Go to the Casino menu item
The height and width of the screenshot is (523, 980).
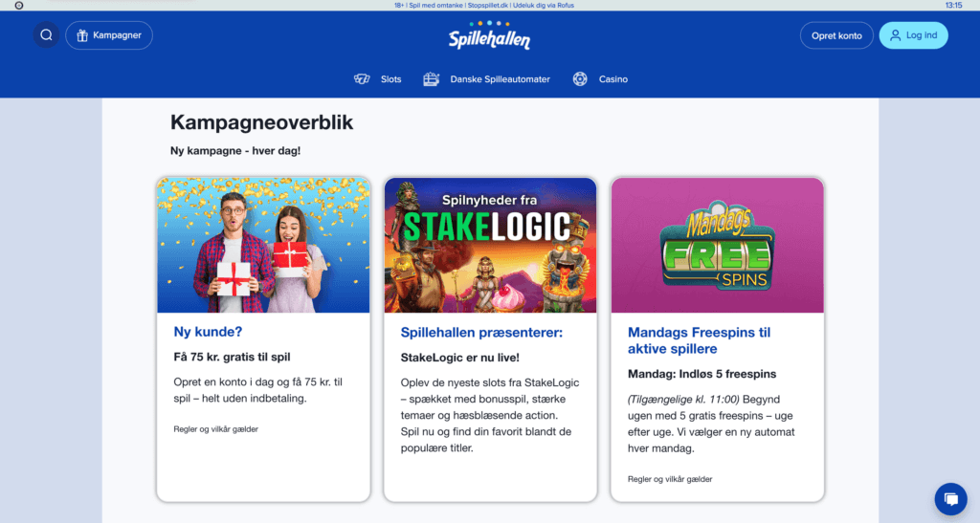click(x=613, y=79)
